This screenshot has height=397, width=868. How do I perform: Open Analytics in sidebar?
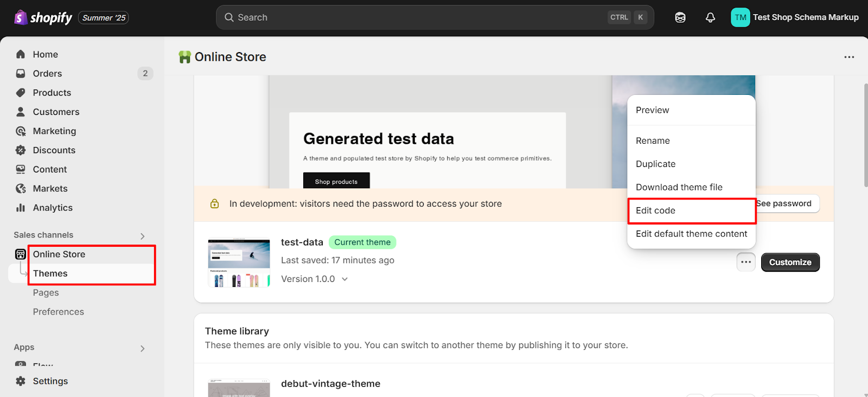53,208
